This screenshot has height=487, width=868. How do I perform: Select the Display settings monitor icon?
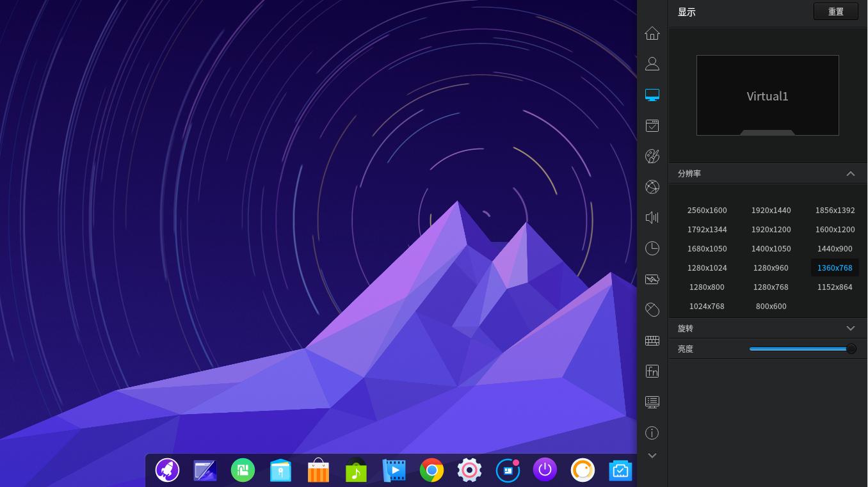[652, 95]
